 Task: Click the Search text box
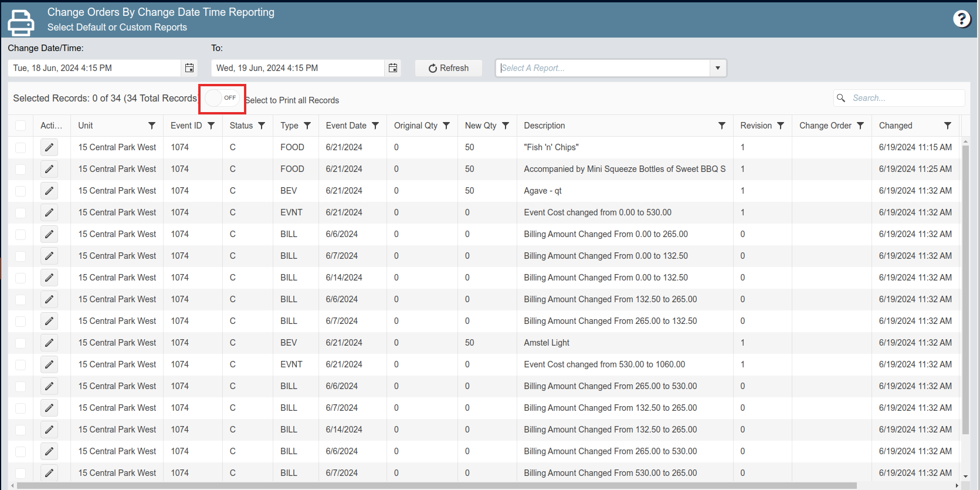[907, 98]
